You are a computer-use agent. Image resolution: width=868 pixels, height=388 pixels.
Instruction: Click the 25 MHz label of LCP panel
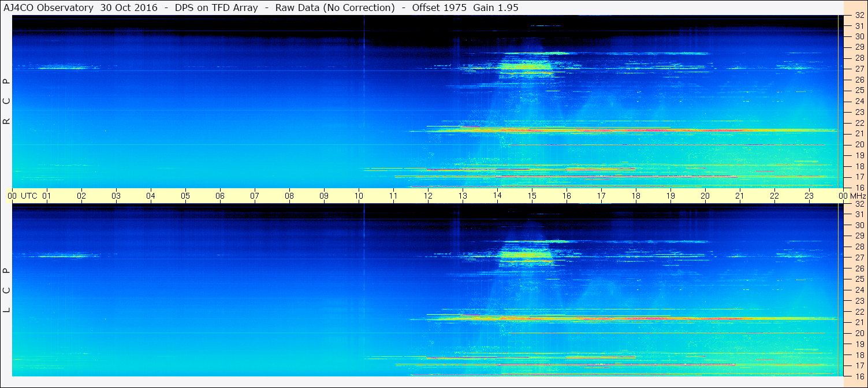tap(859, 279)
